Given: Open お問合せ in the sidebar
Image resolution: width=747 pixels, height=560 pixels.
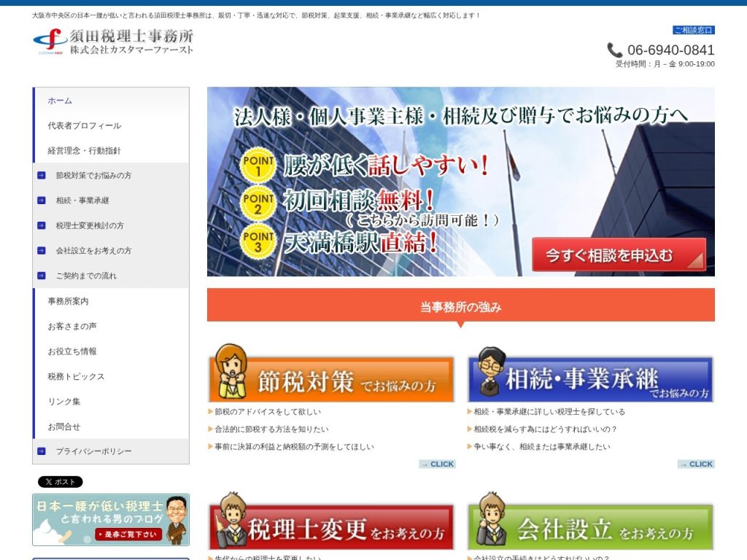Looking at the screenshot, I should click(64, 427).
